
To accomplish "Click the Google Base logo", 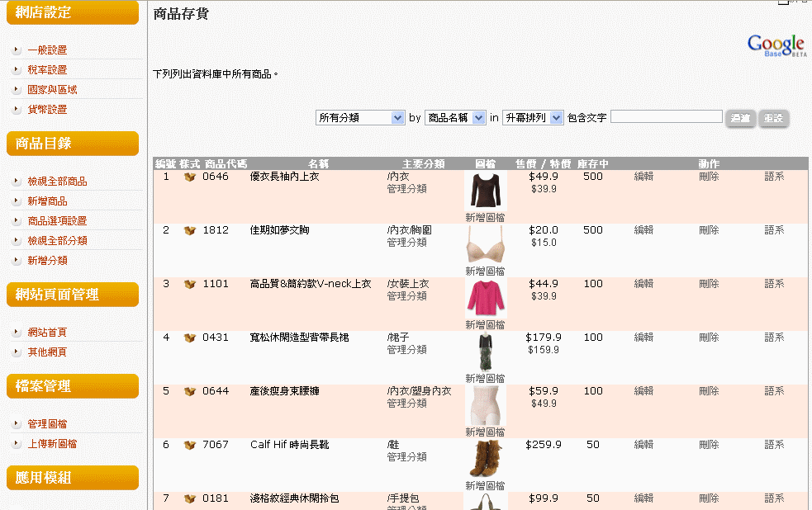I will click(x=776, y=45).
